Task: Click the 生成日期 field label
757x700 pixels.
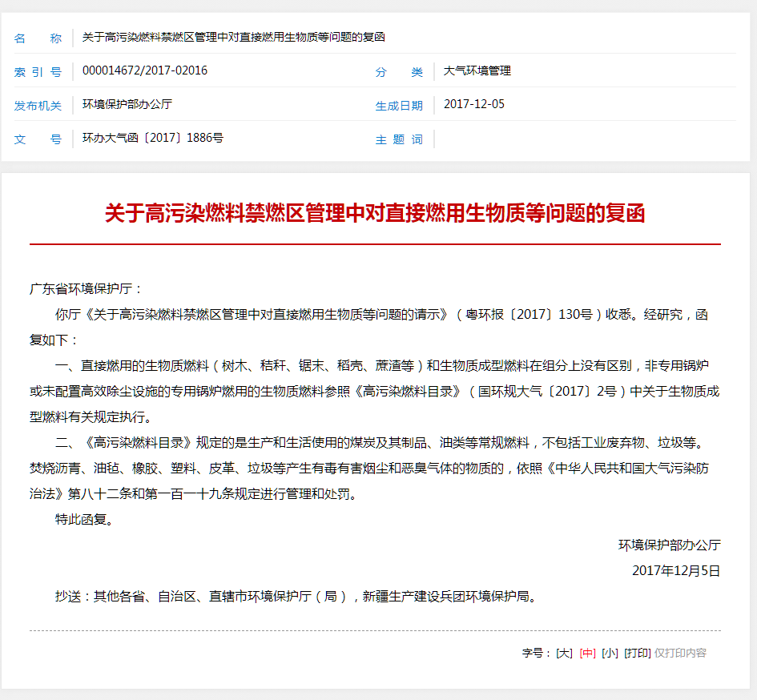Action: pos(397,104)
